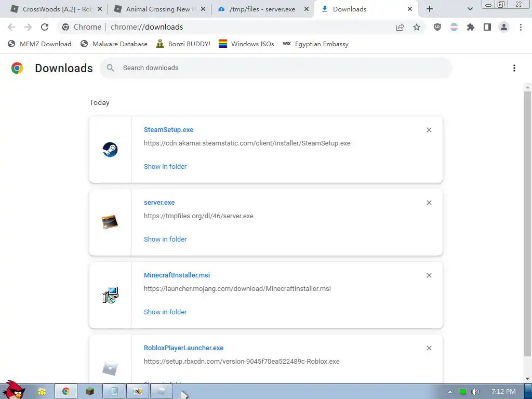Open the Egyptian Embassy bookmark
Viewport: 532px width, 399px height.
point(315,44)
